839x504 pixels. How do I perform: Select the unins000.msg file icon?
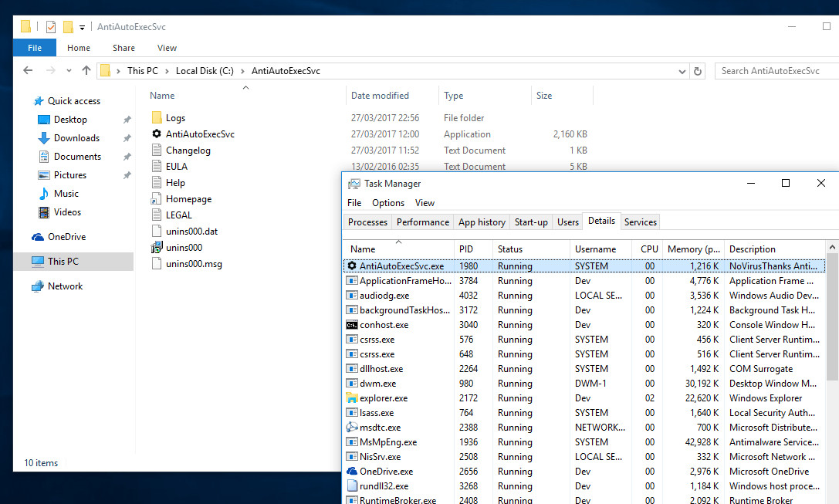click(x=157, y=263)
